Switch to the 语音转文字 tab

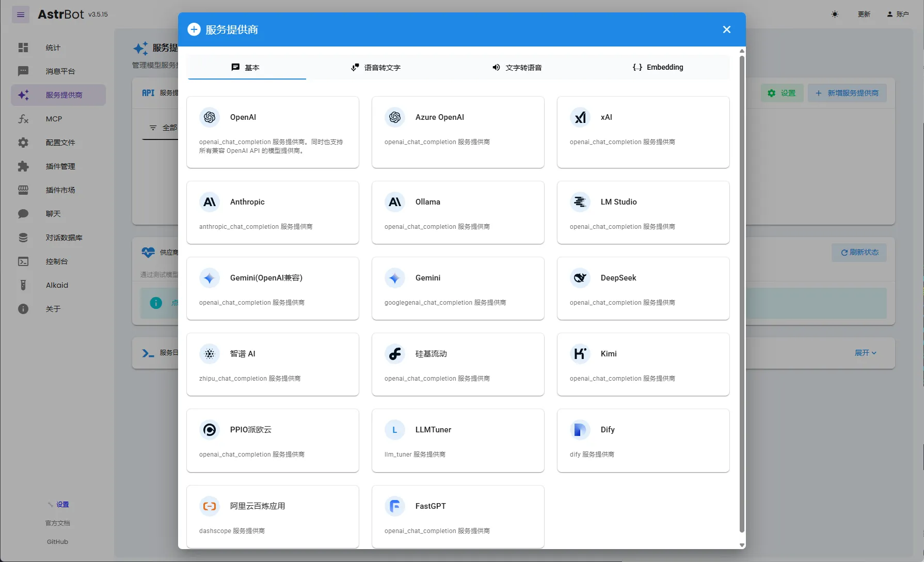pyautogui.click(x=376, y=67)
